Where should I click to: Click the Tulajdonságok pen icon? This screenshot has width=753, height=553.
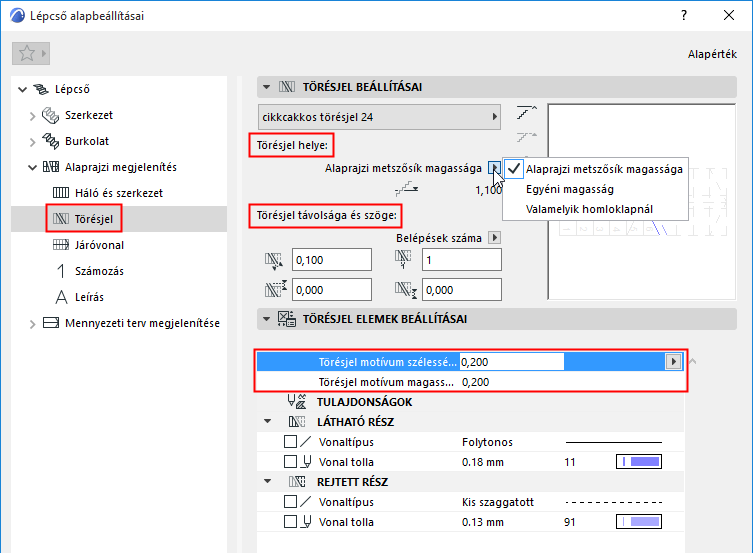coord(297,402)
